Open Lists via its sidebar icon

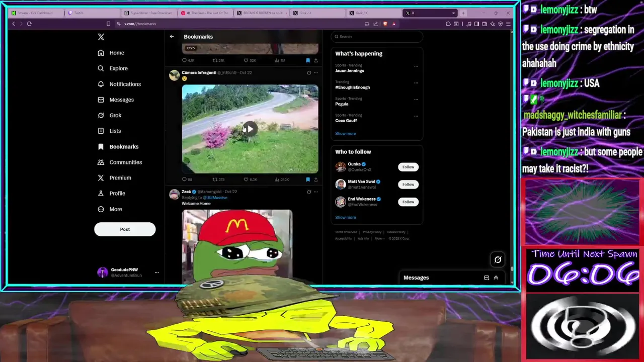tap(101, 131)
